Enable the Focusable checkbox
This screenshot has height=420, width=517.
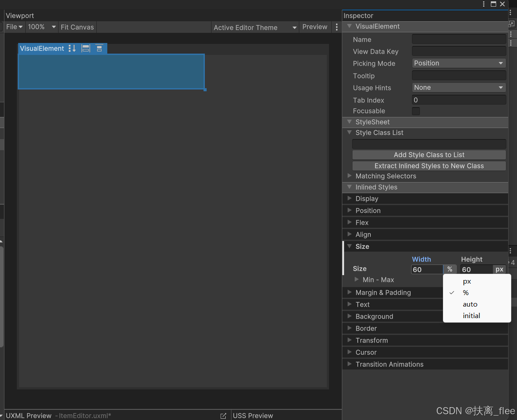(415, 111)
